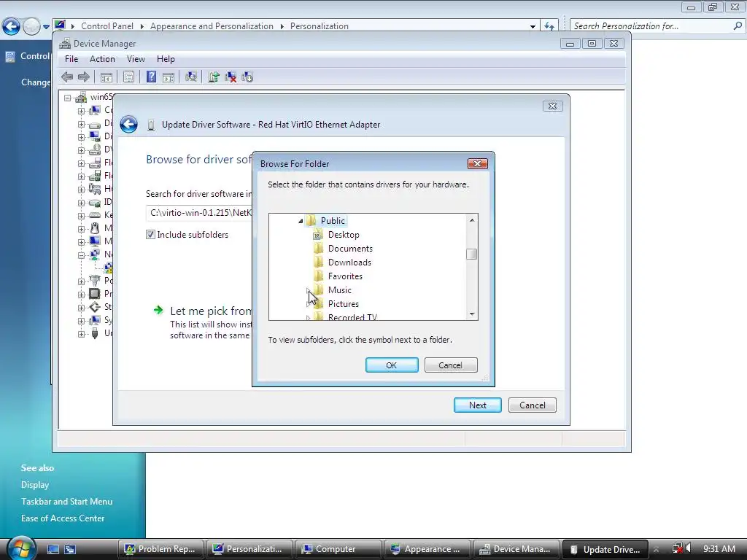Screen dimensions: 747x560
Task: Open the Ease of Access Center link
Action: coord(63,518)
